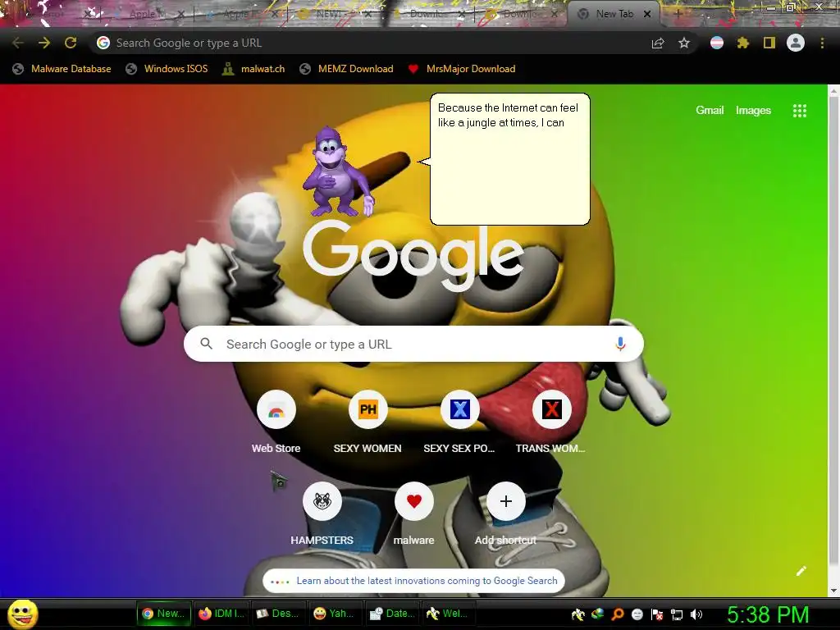
Task: Open a new tab with the plus button
Action: 678,14
